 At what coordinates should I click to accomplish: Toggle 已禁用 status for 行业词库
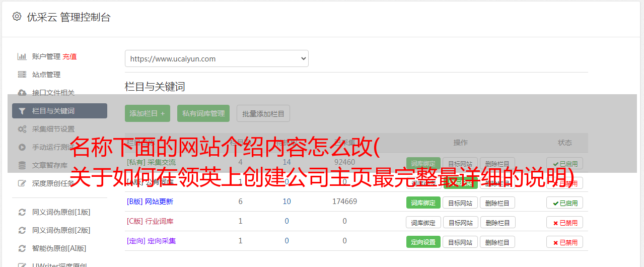coord(565,222)
